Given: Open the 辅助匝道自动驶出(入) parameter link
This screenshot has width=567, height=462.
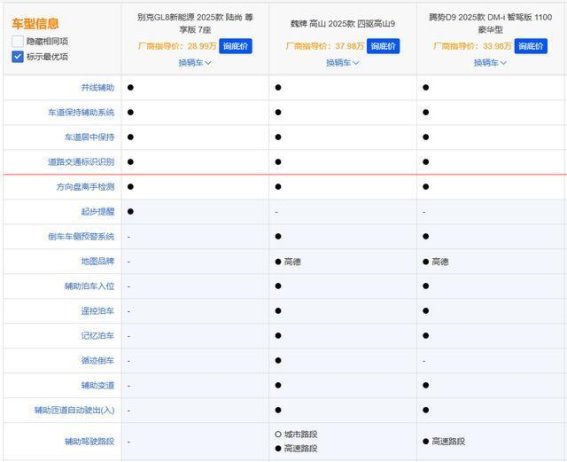Looking at the screenshot, I should pyautogui.click(x=74, y=410).
